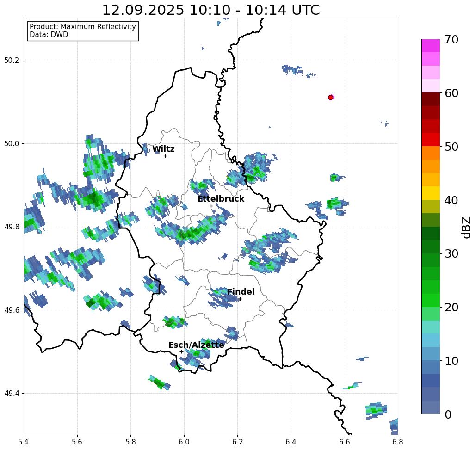Click the plus marker beside Findel

(x=240, y=299)
